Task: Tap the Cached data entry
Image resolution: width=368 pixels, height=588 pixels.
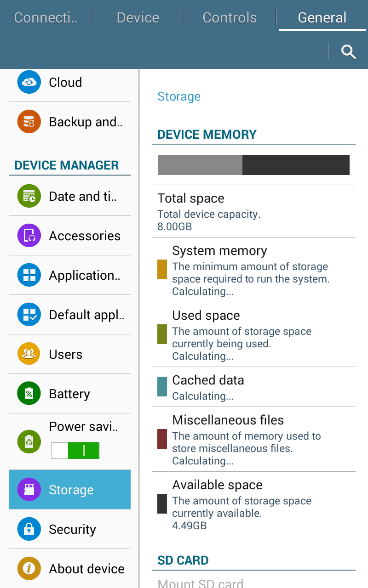Action: click(x=254, y=387)
